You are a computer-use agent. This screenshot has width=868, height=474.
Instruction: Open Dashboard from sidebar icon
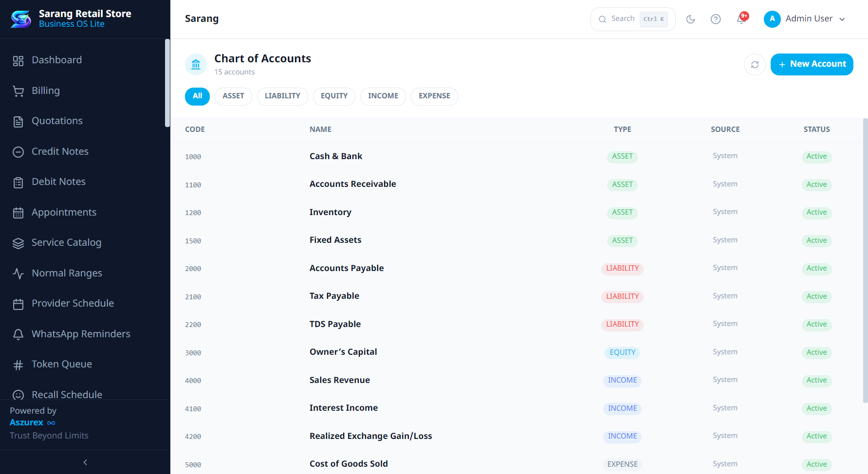18,61
